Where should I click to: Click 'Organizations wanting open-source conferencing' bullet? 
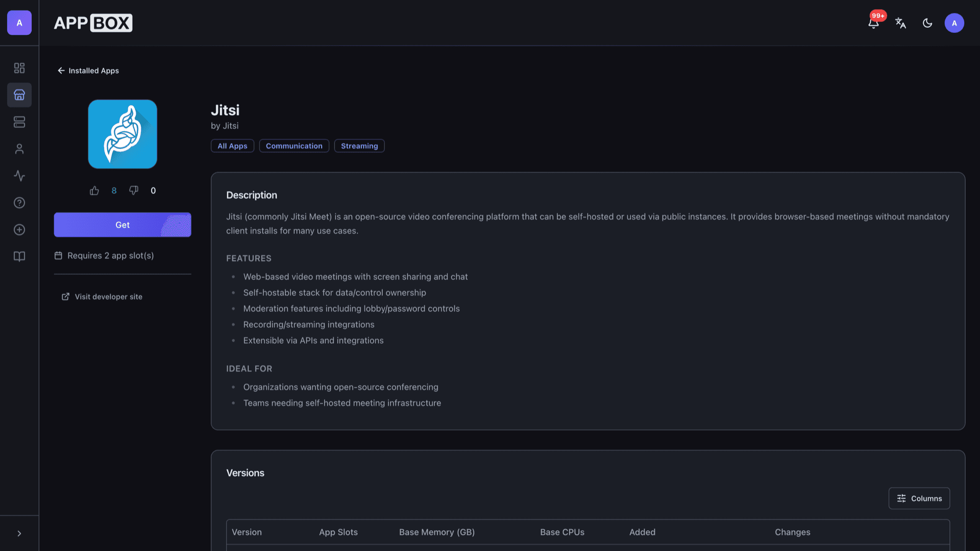[x=341, y=387]
